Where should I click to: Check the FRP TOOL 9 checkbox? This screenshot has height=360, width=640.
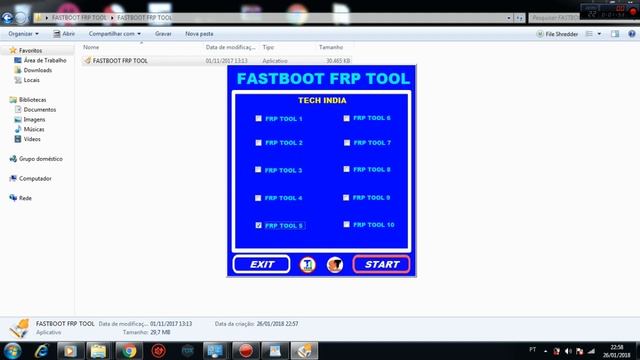coord(346,198)
